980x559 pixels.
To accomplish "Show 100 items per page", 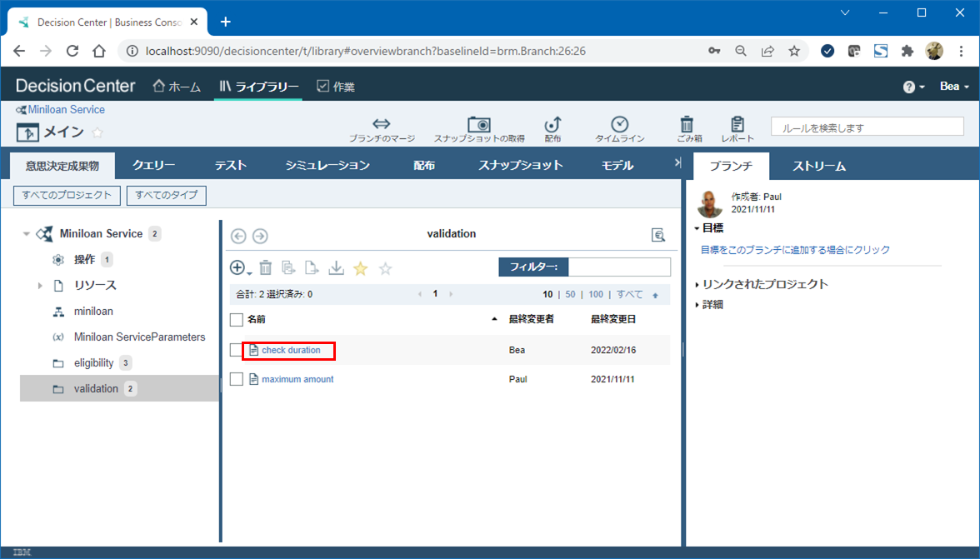I will point(596,294).
